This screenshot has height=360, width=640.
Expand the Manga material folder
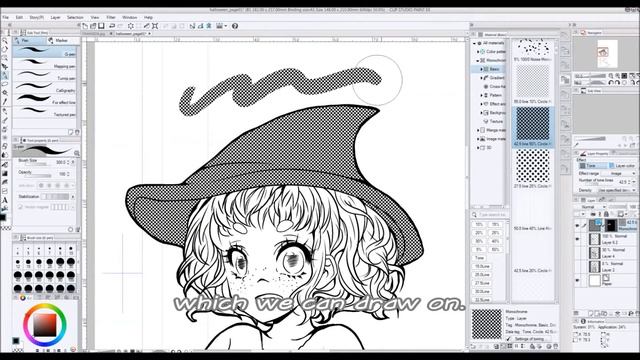478,130
